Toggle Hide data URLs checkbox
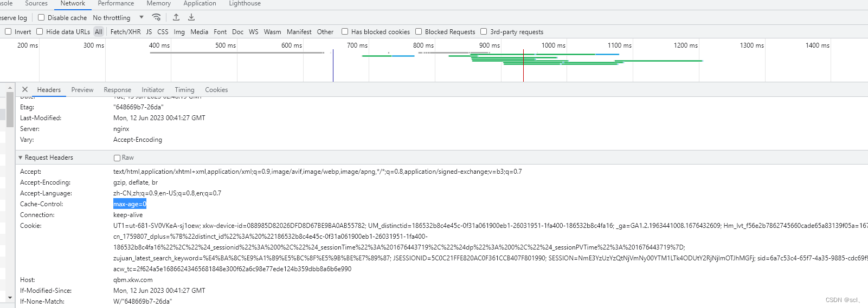Image resolution: width=868 pixels, height=308 pixels. (40, 31)
